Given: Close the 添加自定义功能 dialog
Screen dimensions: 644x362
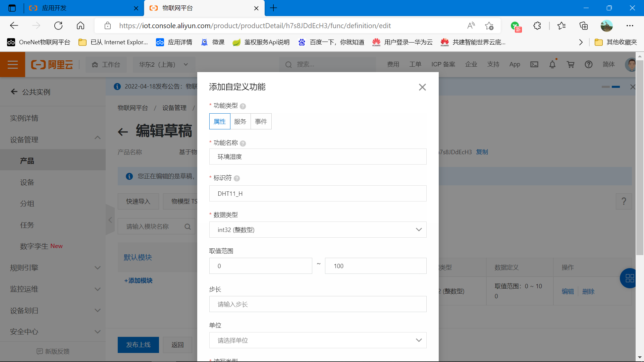Looking at the screenshot, I should pos(422,87).
